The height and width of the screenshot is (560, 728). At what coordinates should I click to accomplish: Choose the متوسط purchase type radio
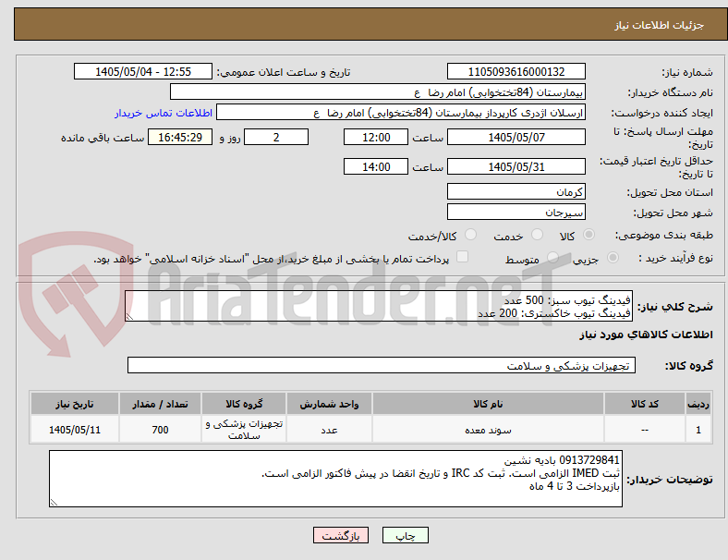pyautogui.click(x=552, y=257)
